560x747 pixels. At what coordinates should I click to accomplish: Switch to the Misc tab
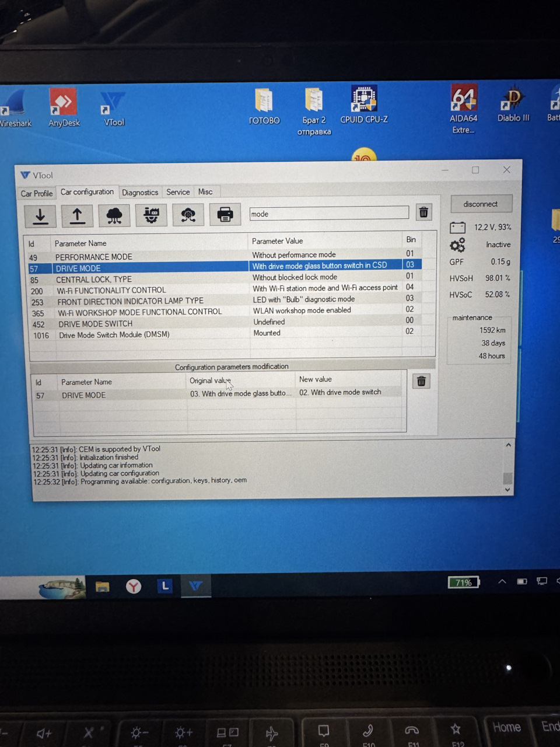coord(205,191)
